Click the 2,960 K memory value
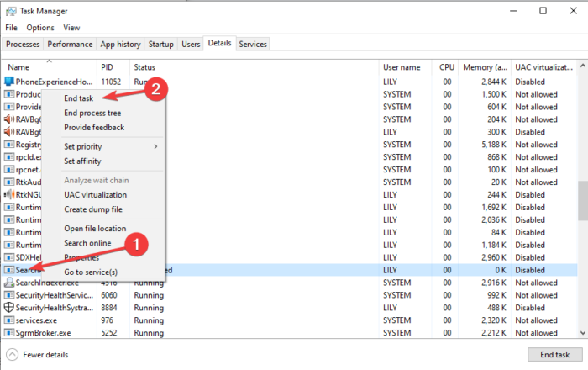The height and width of the screenshot is (370, 588). click(494, 257)
